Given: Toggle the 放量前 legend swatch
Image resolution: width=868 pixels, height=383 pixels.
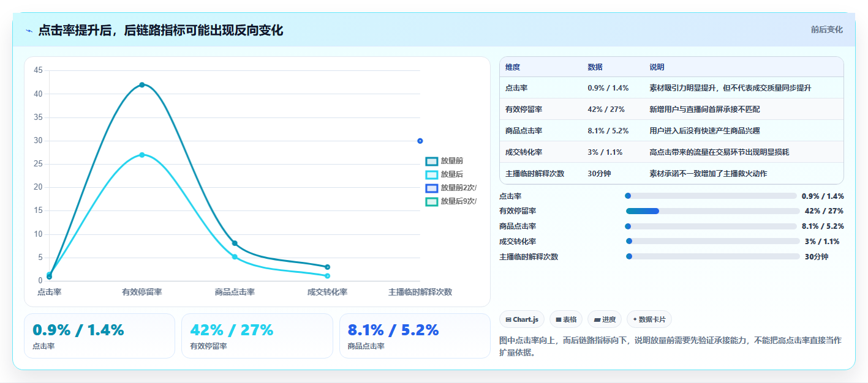Looking at the screenshot, I should click(432, 161).
